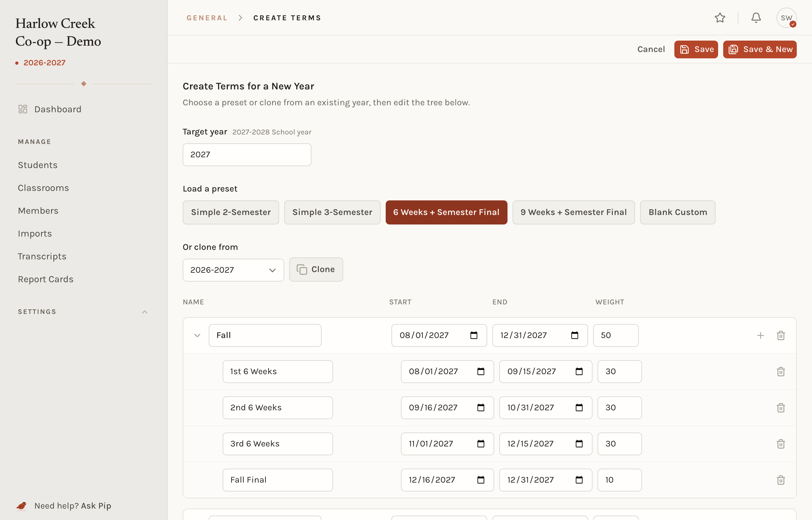Open calendar for 2nd 6 Weeks end date
Screen dimensions: 812x520
pos(579,407)
